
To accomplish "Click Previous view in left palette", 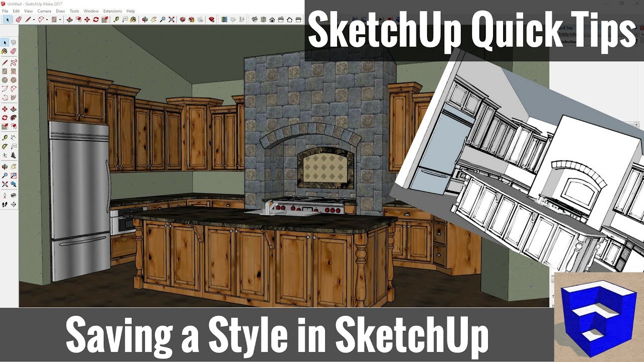I will click(x=13, y=184).
